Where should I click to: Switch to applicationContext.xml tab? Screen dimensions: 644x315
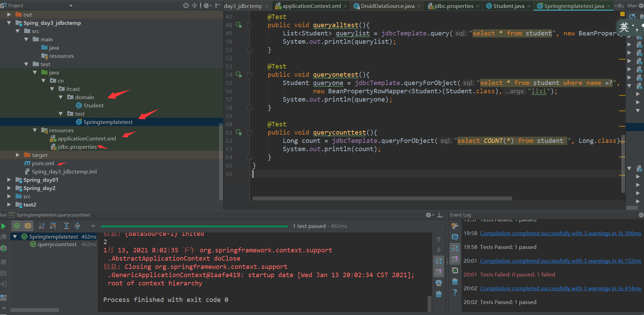[311, 6]
